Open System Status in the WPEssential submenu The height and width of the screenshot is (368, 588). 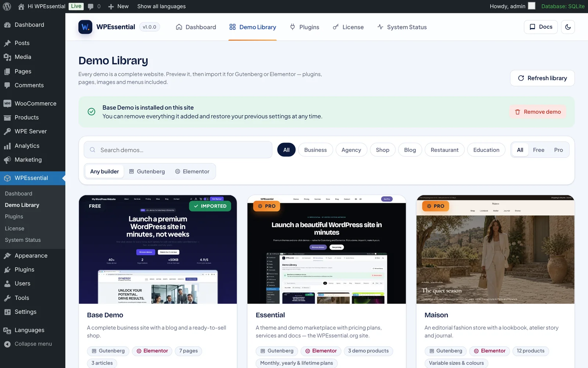click(23, 240)
